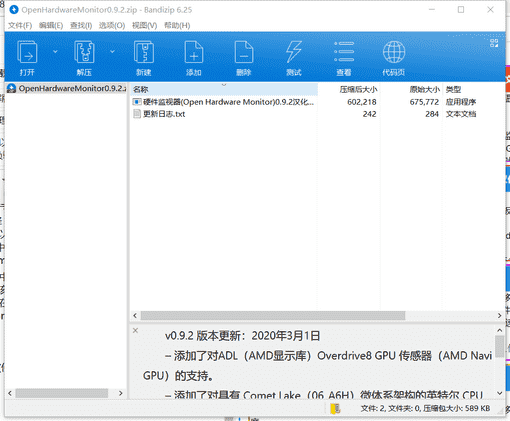The image size is (510, 421).
Task: Click the folder tree horizontal scrollbar thumb
Action: 62,393
